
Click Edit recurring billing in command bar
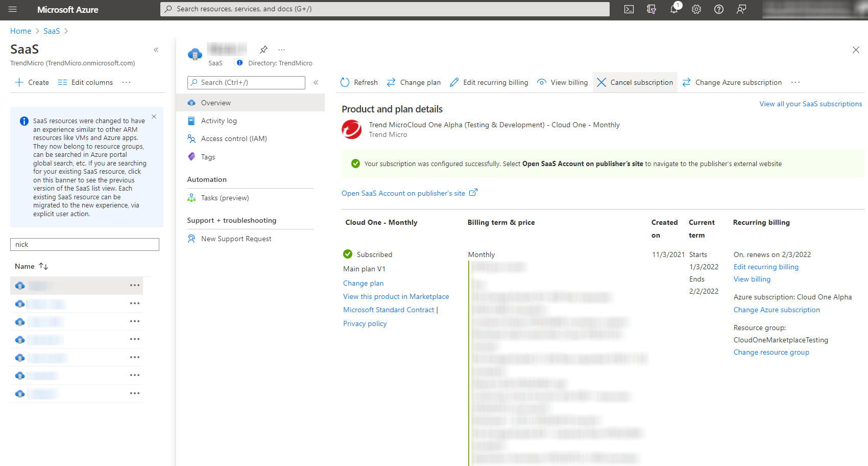489,82
